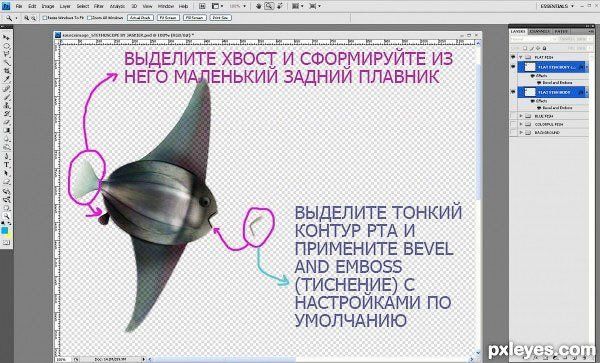Click the lock all padlock icon
The width and height of the screenshot is (600, 363).
[x=545, y=49]
